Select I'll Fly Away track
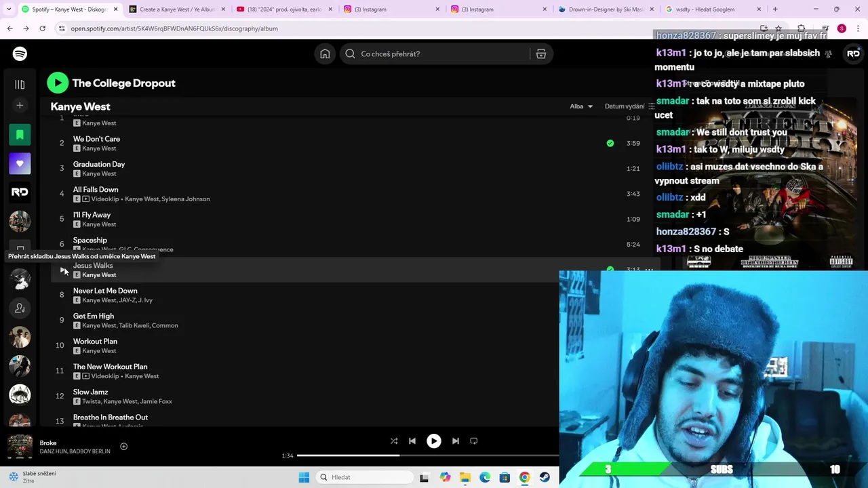The width and height of the screenshot is (868, 488). 92,215
